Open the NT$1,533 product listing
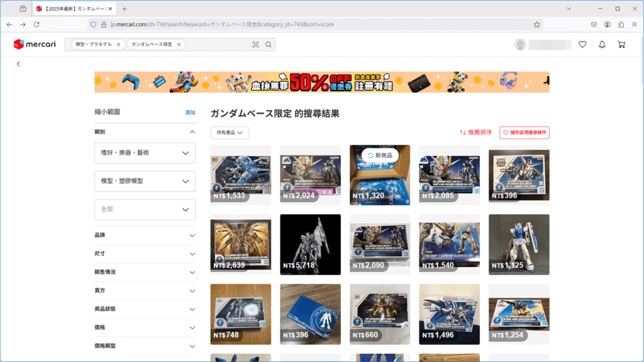 (x=241, y=175)
